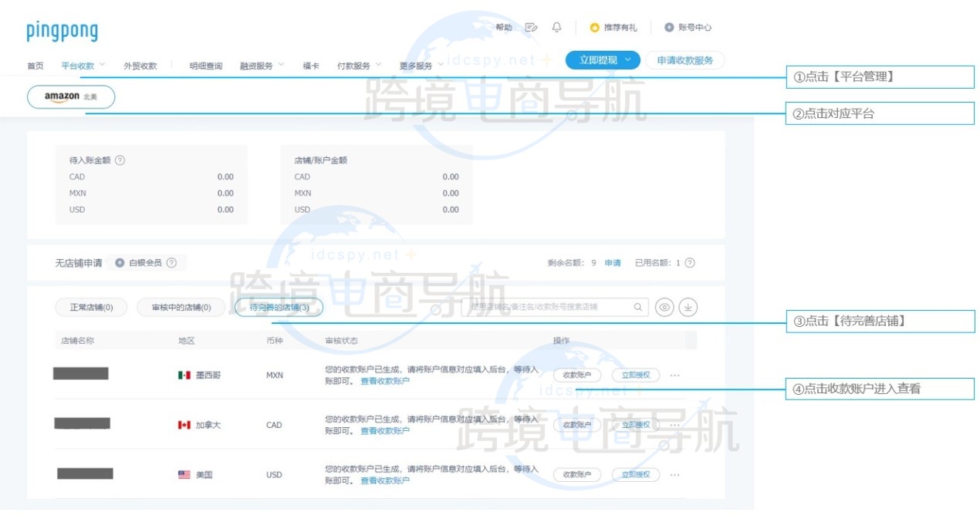Click the download icon near the search bar
The height and width of the screenshot is (522, 980).
click(x=686, y=306)
